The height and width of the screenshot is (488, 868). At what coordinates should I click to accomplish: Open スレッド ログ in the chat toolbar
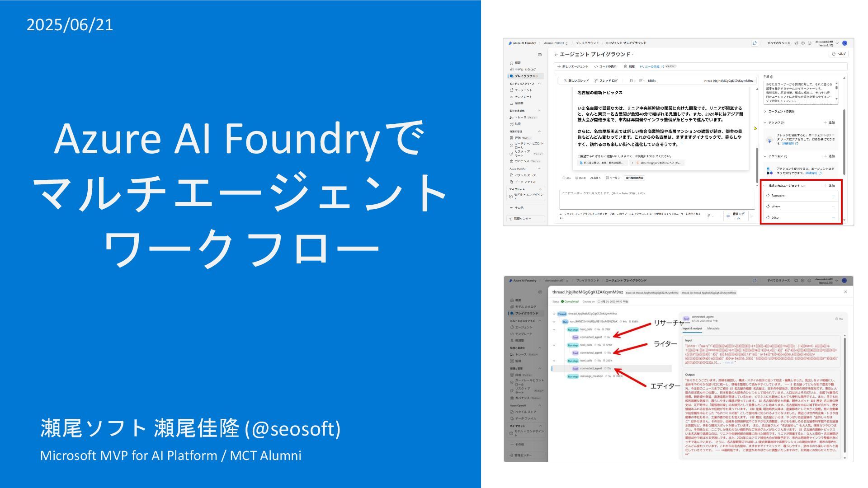606,80
